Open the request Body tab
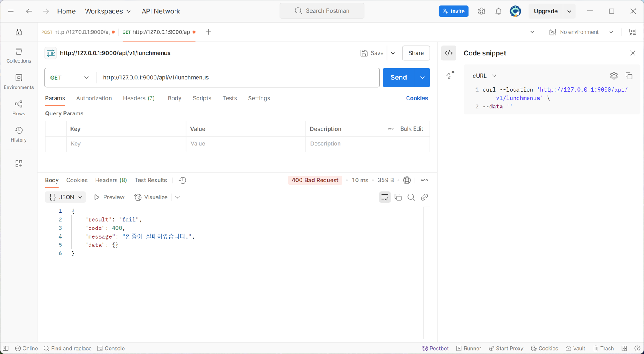 [x=175, y=98]
